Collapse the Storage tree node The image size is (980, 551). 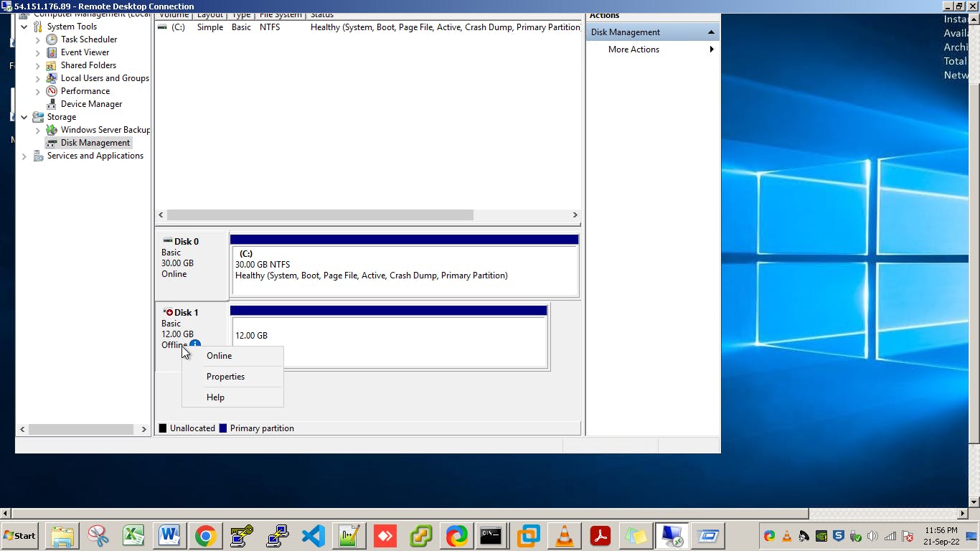24,117
